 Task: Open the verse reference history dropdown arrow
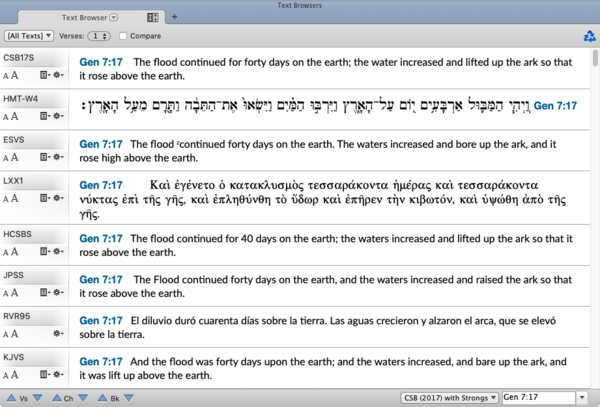point(582,398)
